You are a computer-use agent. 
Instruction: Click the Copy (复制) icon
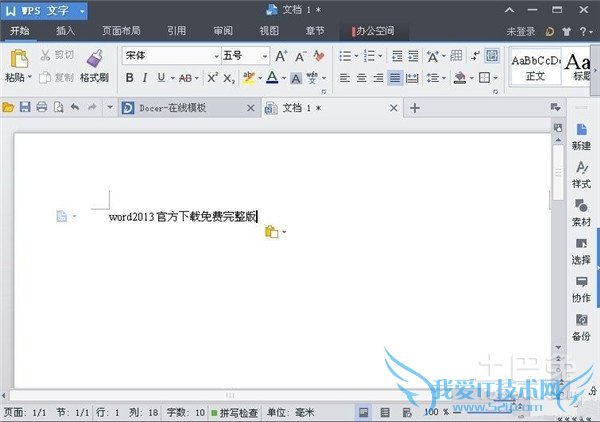pos(45,77)
